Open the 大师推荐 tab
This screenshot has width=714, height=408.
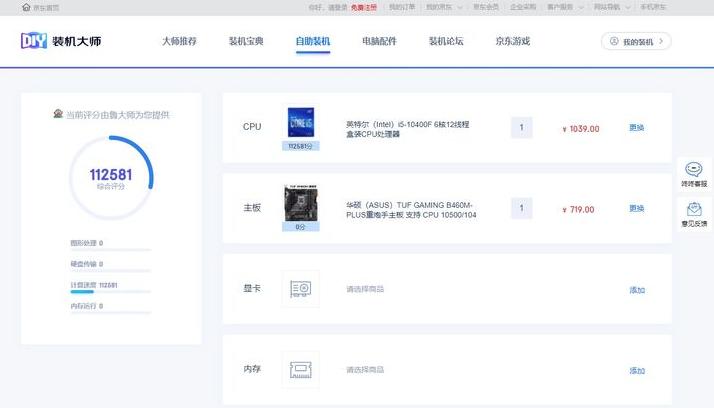(x=179, y=41)
